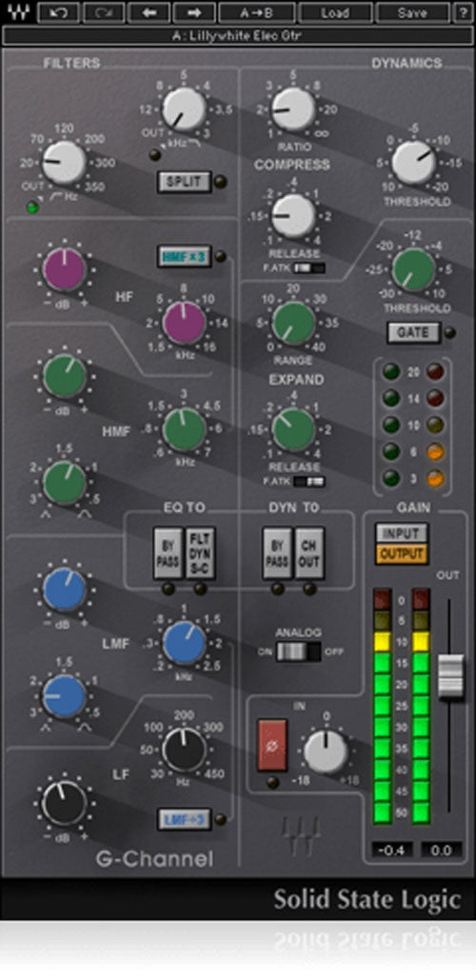Click the LMF Q width knob

click(65, 696)
